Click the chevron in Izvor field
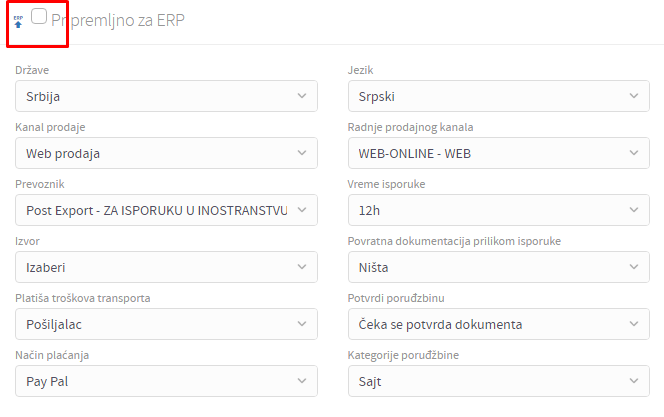This screenshot has width=664, height=417. coord(302,267)
